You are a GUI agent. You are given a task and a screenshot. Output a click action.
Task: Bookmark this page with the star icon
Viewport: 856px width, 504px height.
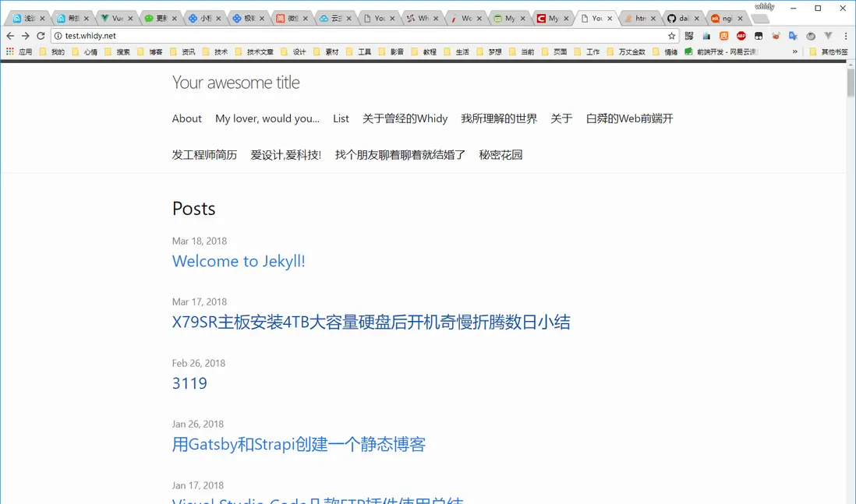coord(671,36)
